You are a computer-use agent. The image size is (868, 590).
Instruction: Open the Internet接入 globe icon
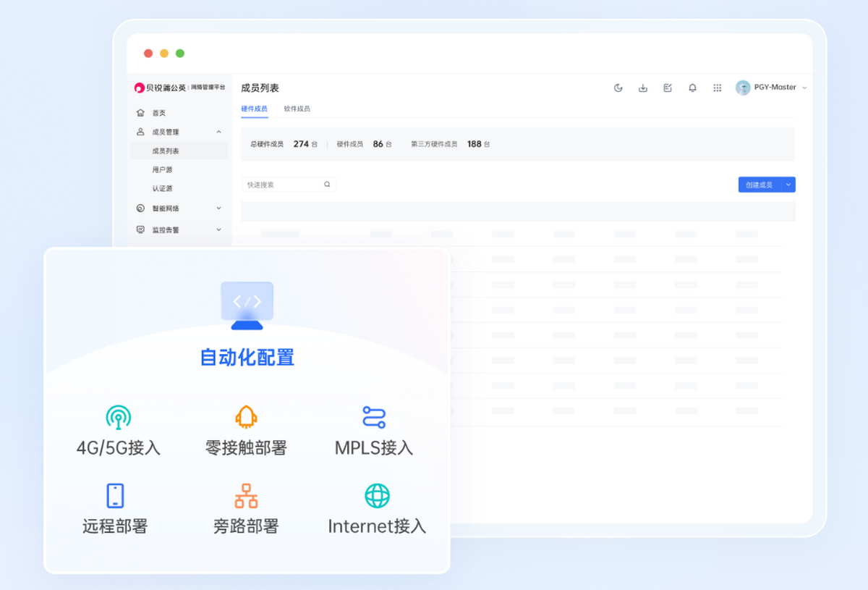[376, 496]
